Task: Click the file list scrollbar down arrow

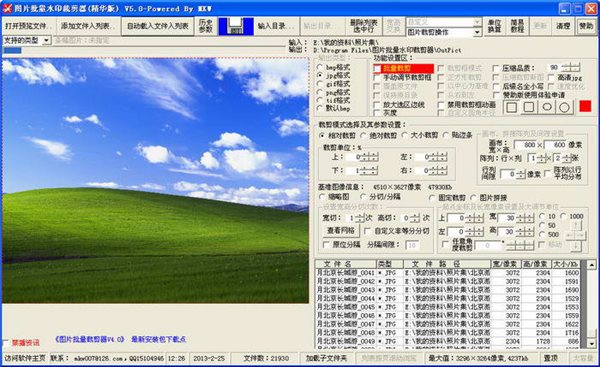Action: point(592,344)
